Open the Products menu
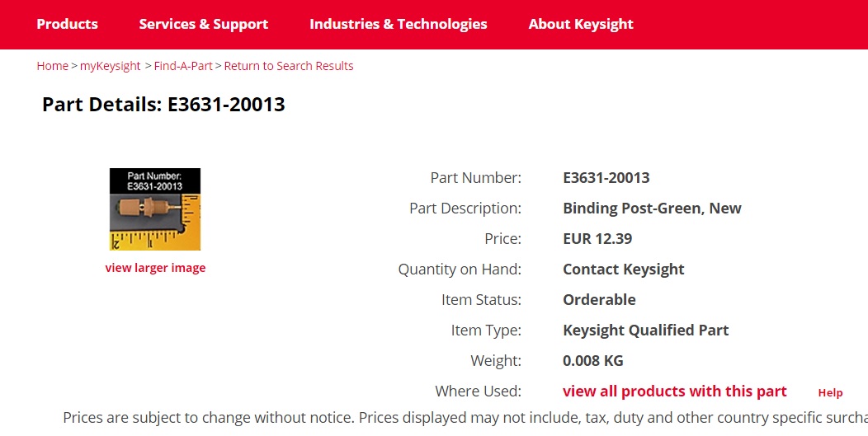The height and width of the screenshot is (436, 868). click(x=67, y=25)
